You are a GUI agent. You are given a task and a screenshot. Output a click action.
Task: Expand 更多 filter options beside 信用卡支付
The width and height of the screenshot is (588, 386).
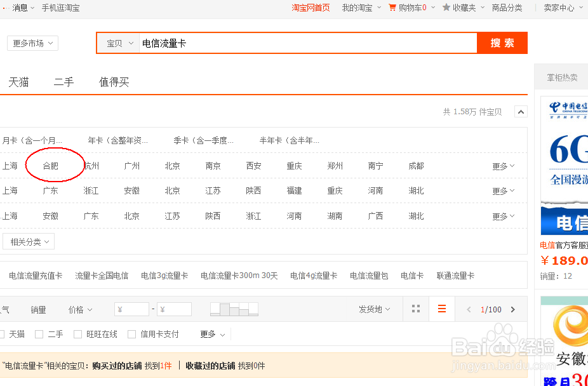coord(212,335)
